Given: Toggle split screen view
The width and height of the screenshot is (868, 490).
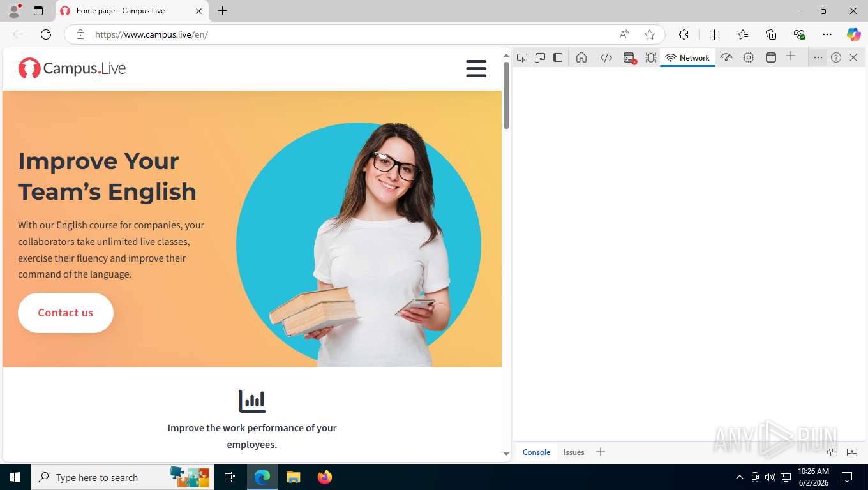Looking at the screenshot, I should 714,34.
